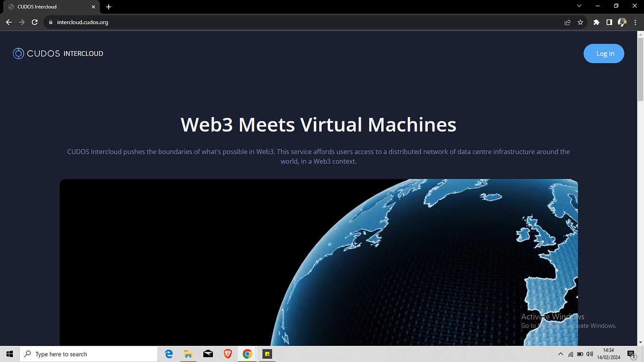
Task: Click the volume icon in the system tray
Action: 589,353
